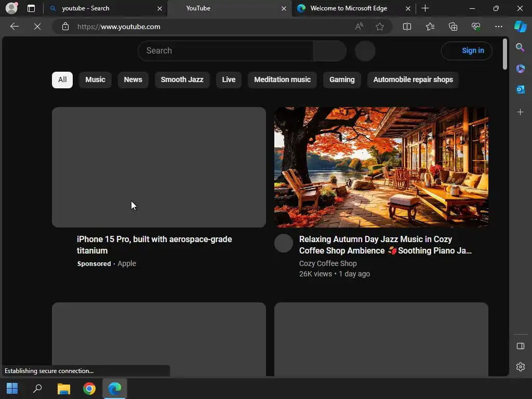Screen dimensions: 532x399
Task: Open Collections icon
Action: (453, 26)
